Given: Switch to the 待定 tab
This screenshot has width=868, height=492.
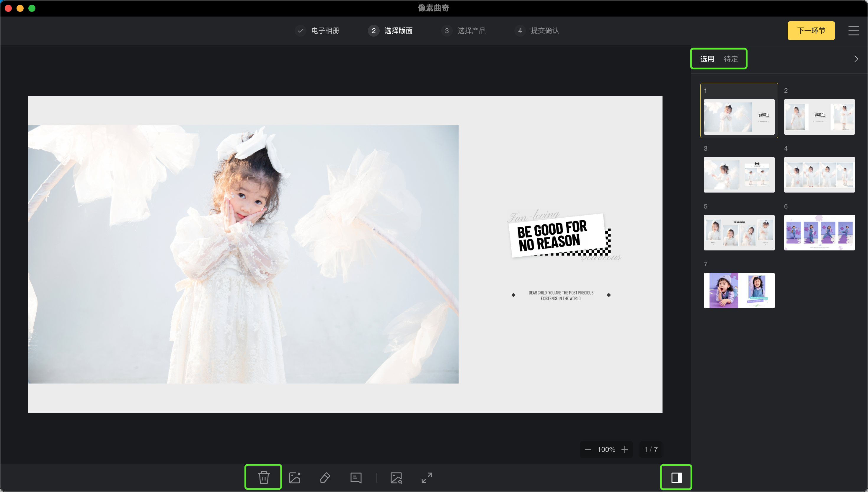Looking at the screenshot, I should pos(731,59).
